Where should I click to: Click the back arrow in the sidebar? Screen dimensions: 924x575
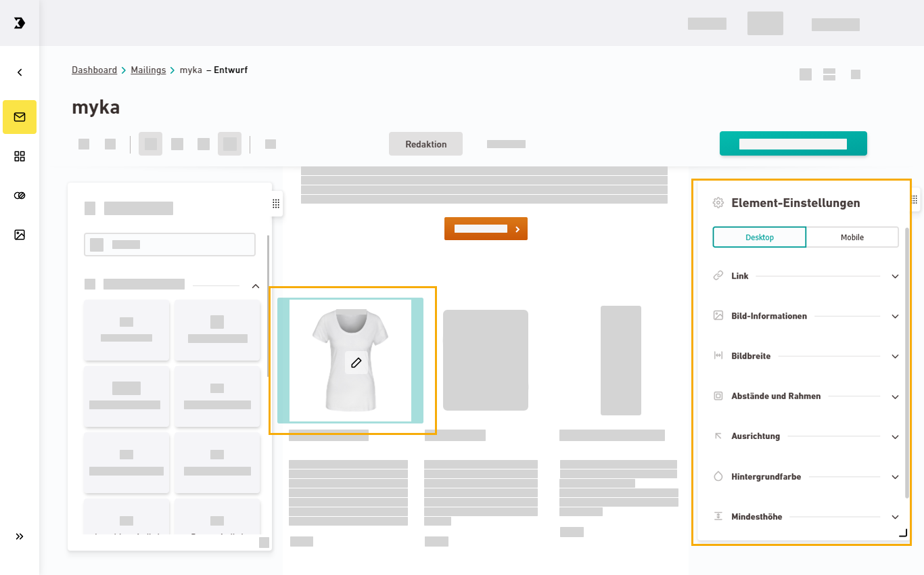click(20, 72)
